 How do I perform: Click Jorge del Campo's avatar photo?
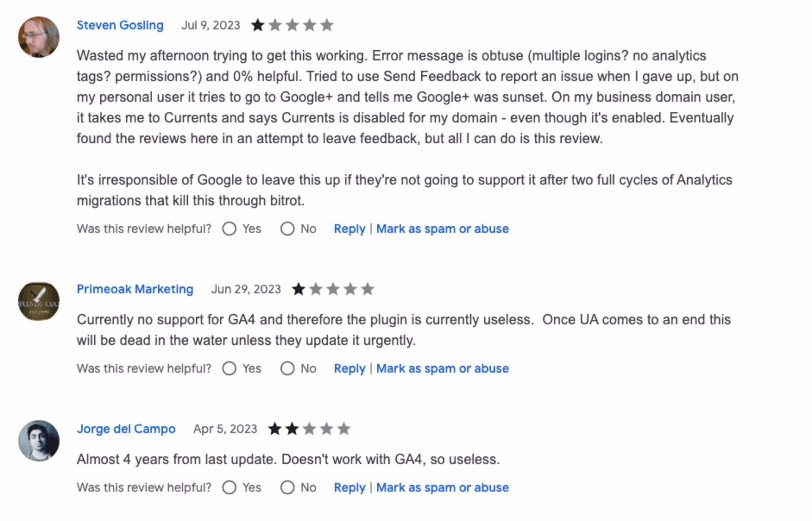38,441
